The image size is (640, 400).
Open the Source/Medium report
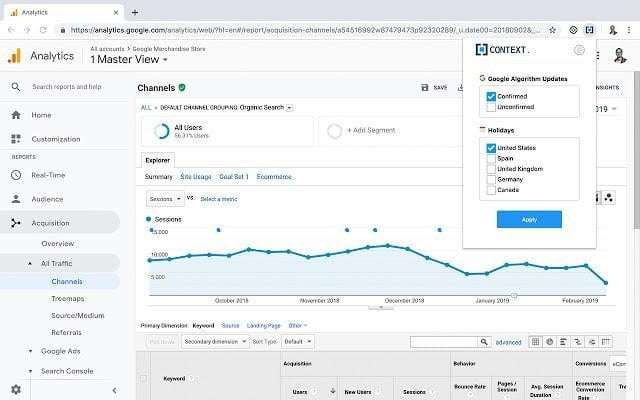coord(78,316)
